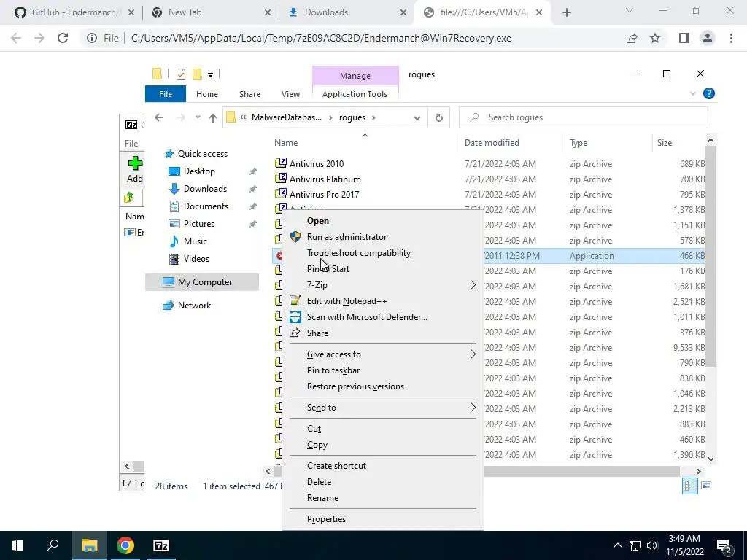Click the Add button in 7-Zip window
The height and width of the screenshot is (560, 747).
click(135, 169)
